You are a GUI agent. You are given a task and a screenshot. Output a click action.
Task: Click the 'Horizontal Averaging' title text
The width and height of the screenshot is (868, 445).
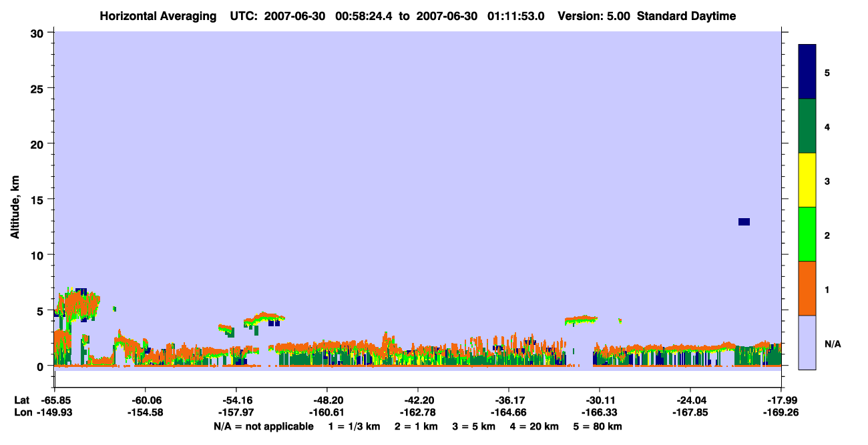point(158,16)
